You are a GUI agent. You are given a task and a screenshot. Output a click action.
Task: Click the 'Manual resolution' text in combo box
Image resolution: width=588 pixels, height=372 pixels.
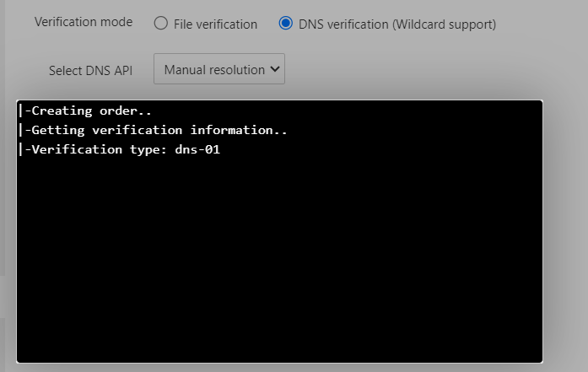pos(214,70)
